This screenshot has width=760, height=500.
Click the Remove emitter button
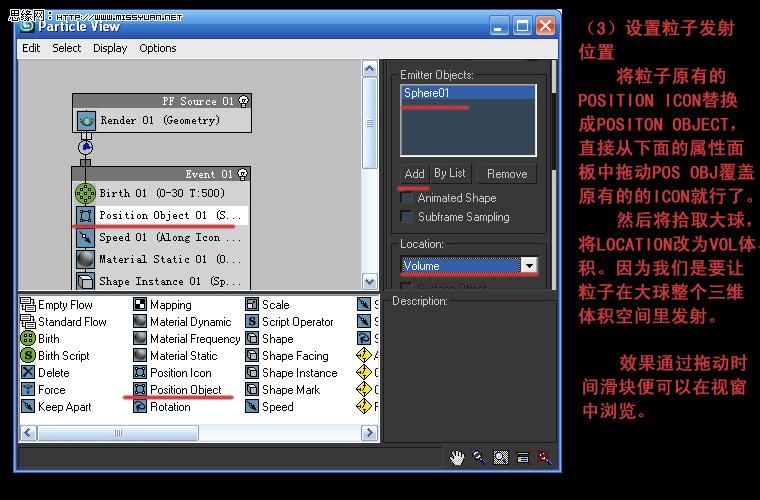click(507, 174)
